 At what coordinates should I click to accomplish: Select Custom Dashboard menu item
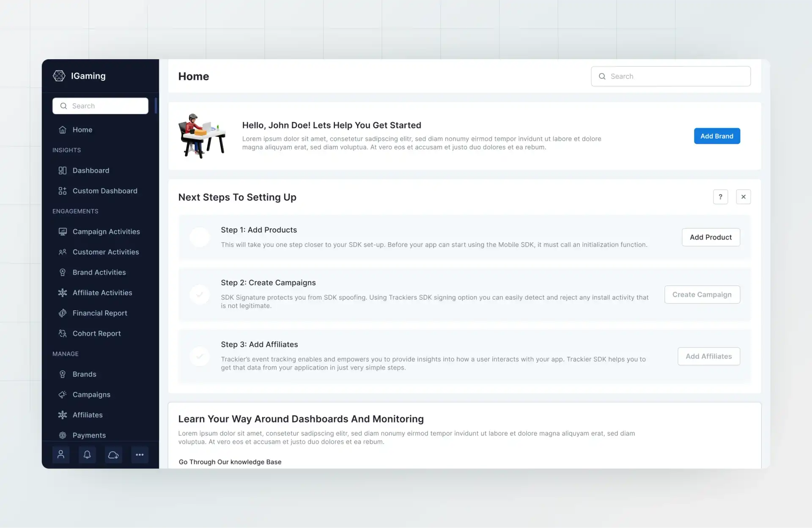point(105,190)
